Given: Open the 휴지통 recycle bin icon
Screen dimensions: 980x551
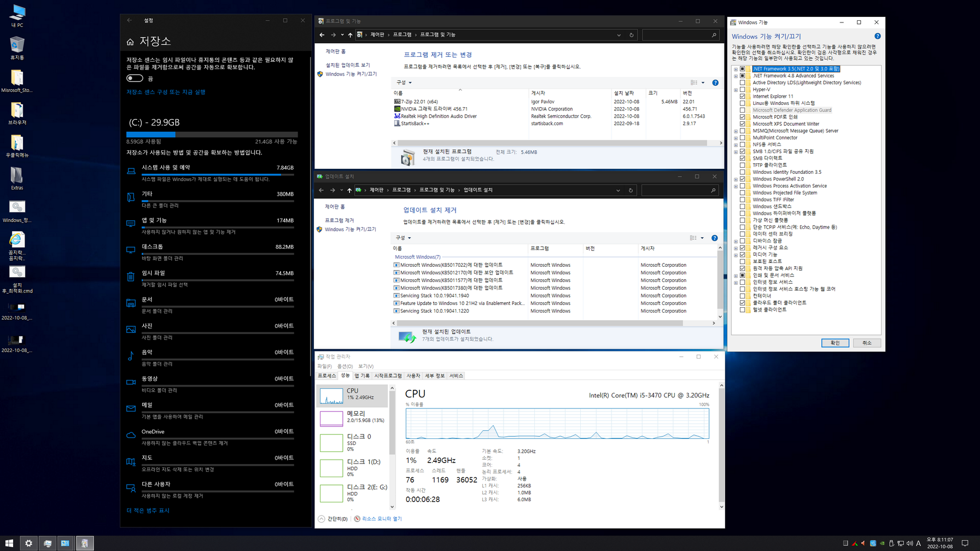Looking at the screenshot, I should 17,48.
